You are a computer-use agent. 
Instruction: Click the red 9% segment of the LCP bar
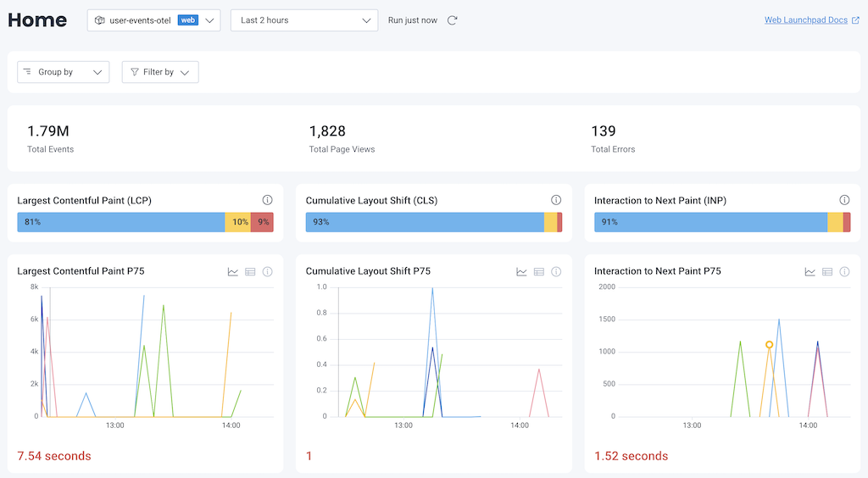[x=262, y=222]
